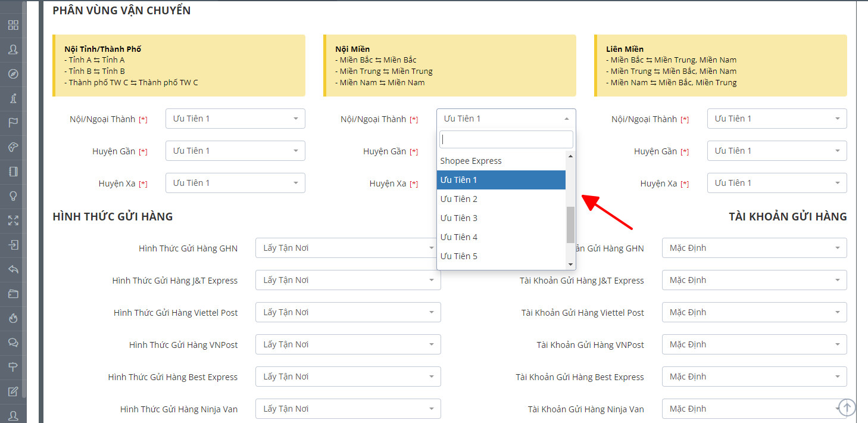The width and height of the screenshot is (868, 423).
Task: Open Tài Khoản Gửi Hàng Ninja Van dropdown
Action: [x=754, y=409]
